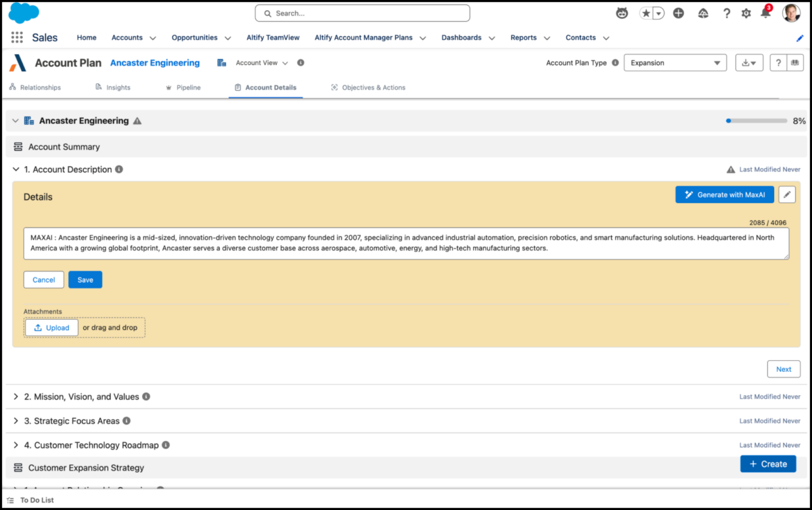
Task: Click the warning triangle beside Ancaster Engineering header
Action: pyautogui.click(x=137, y=121)
